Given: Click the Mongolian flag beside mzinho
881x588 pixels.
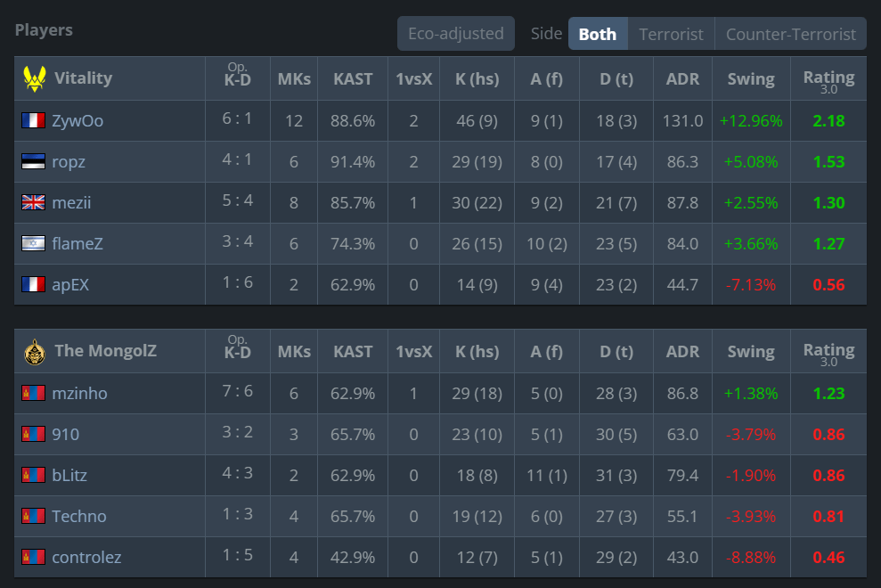Looking at the screenshot, I should (x=33, y=393).
